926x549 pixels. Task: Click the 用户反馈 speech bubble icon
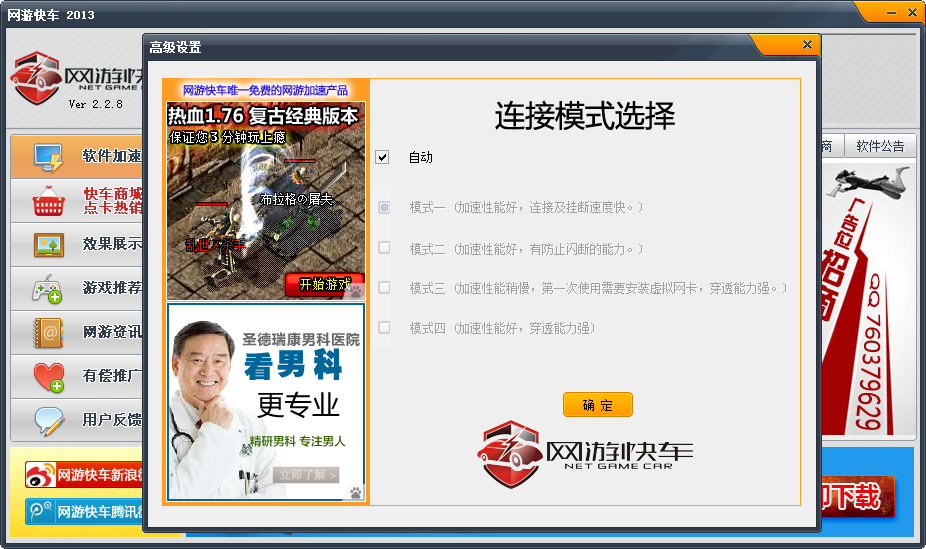(x=48, y=421)
